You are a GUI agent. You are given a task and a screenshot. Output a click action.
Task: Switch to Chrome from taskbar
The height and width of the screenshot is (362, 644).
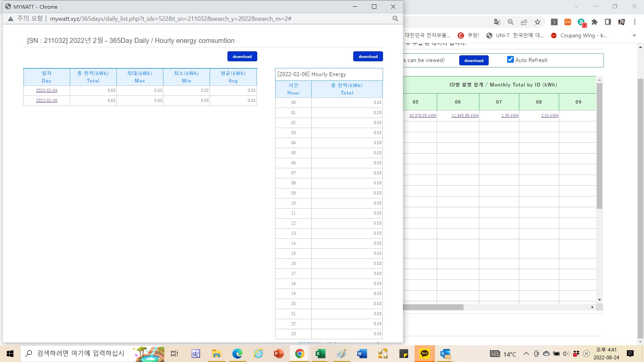point(300,354)
